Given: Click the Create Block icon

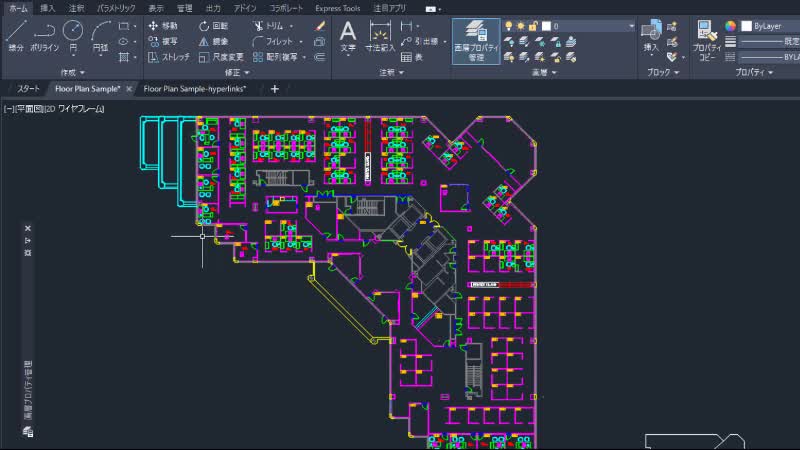Looking at the screenshot, I should coord(672,26).
